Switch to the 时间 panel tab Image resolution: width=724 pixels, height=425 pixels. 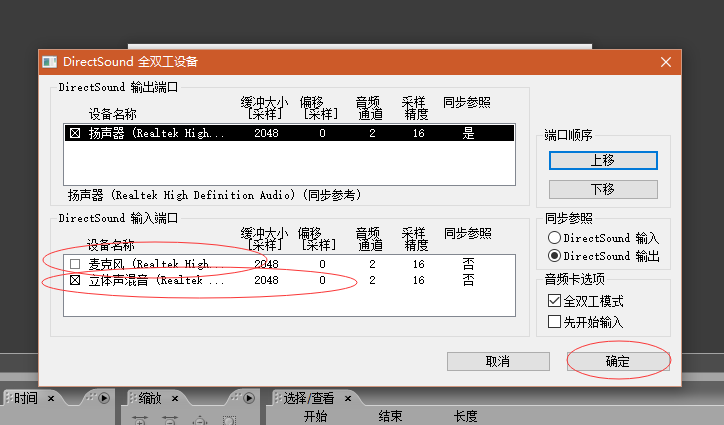pyautogui.click(x=25, y=398)
